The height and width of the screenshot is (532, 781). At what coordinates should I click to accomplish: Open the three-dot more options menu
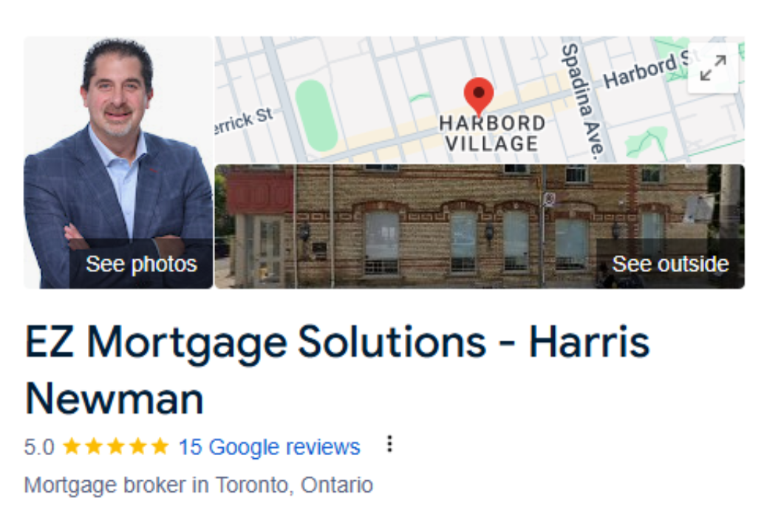(389, 444)
